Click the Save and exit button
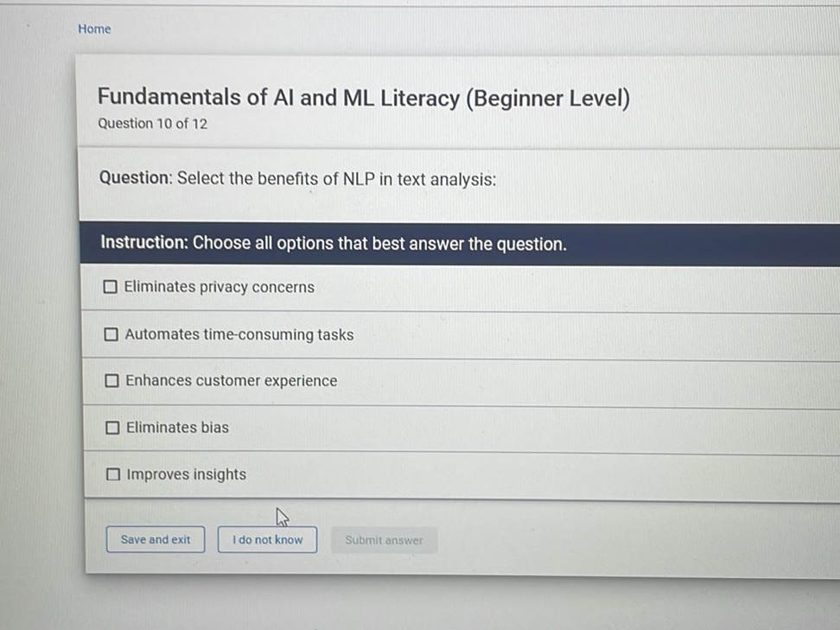 (155, 539)
